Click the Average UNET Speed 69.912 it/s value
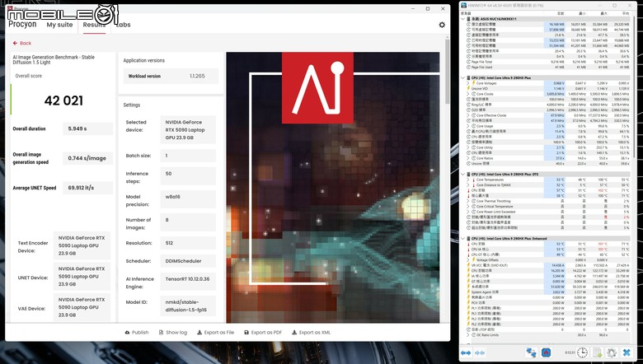 click(x=87, y=188)
